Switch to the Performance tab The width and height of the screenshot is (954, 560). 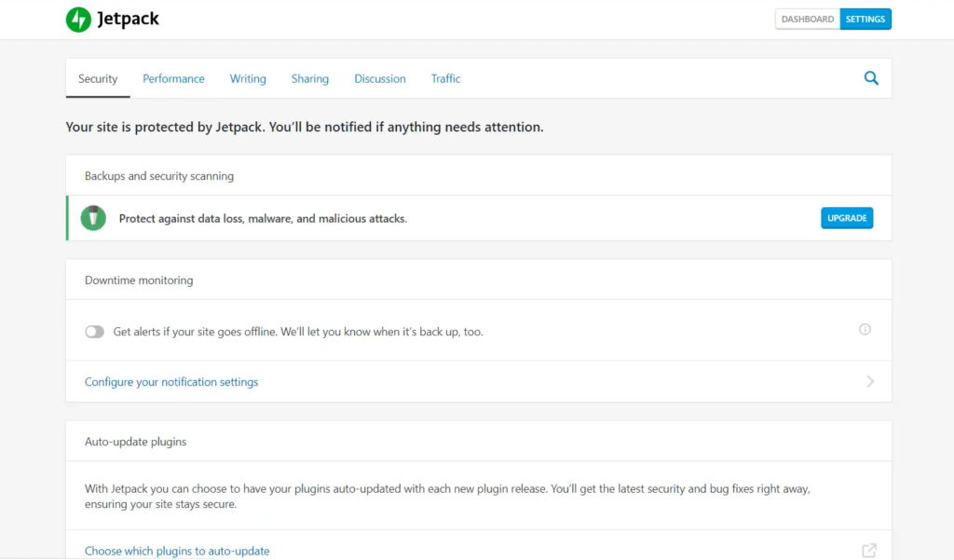(x=173, y=79)
